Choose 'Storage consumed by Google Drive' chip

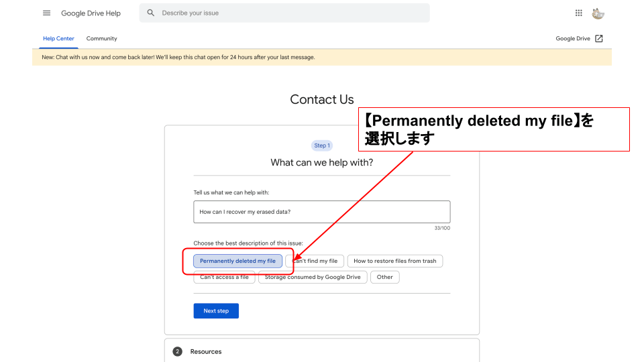click(x=312, y=277)
